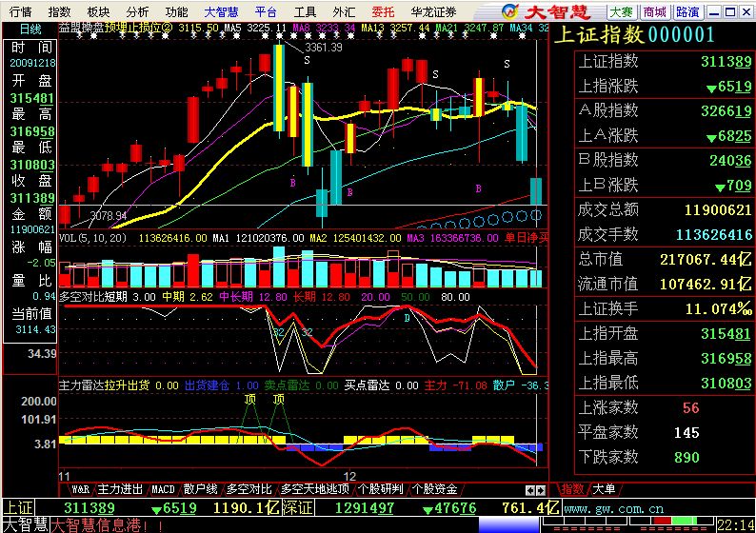The height and width of the screenshot is (533, 756).
Task: Click the date 20091218 in info panel
Action: 32,63
